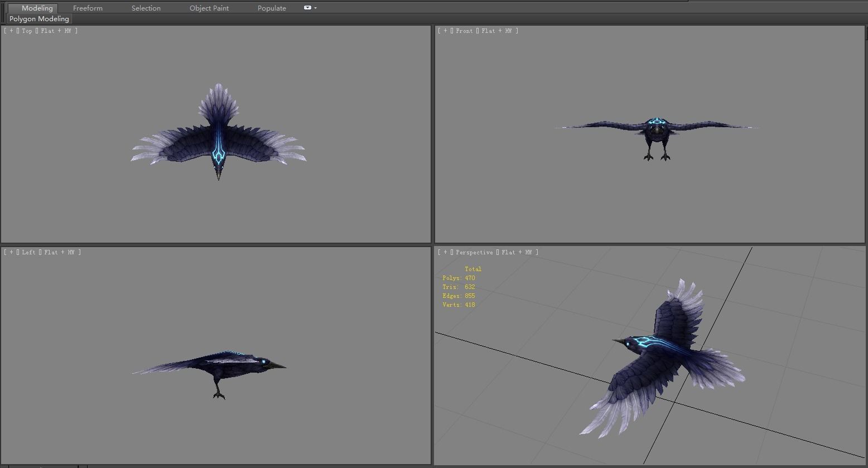
Task: Click the "Total" statistics header
Action: click(x=473, y=269)
